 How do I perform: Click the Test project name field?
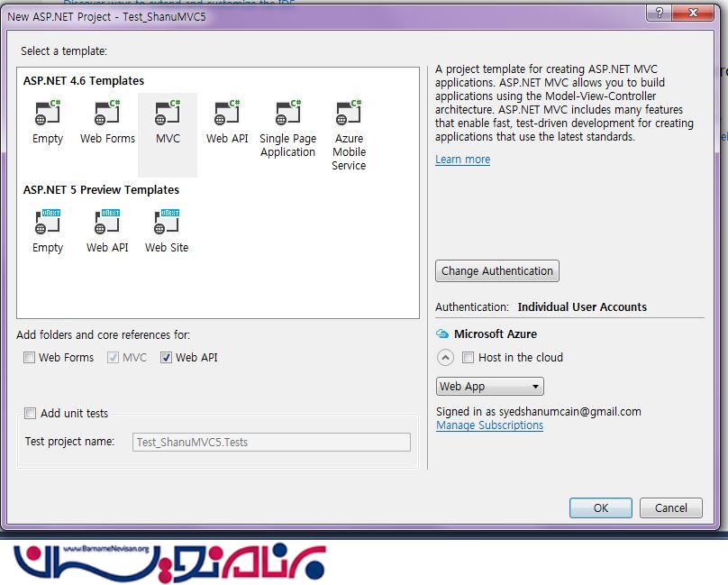click(271, 442)
